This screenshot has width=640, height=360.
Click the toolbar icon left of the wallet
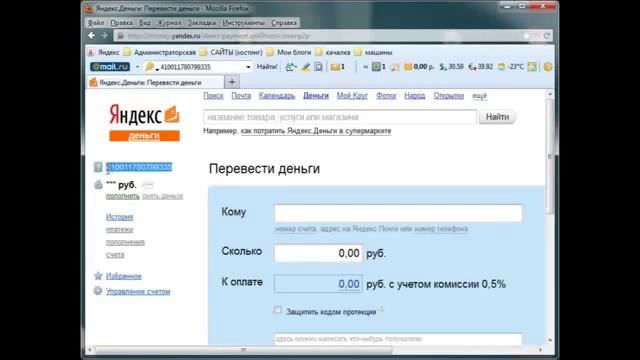click(395, 67)
